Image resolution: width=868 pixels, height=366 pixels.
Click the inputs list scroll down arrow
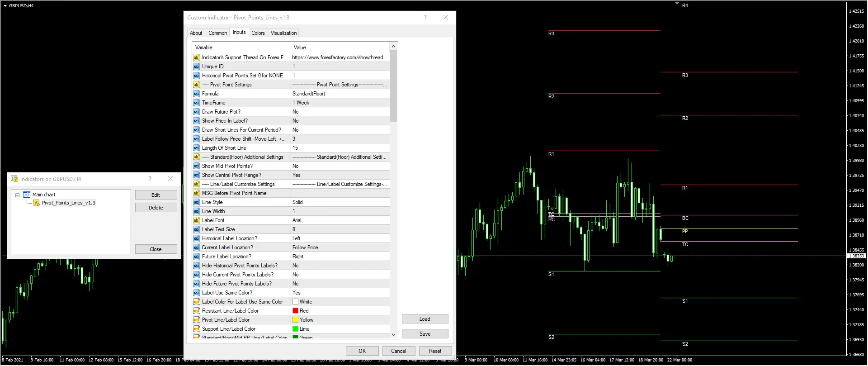click(x=393, y=335)
